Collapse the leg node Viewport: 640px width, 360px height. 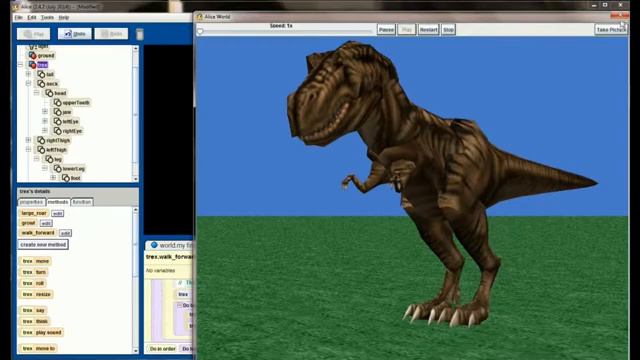coord(36,159)
